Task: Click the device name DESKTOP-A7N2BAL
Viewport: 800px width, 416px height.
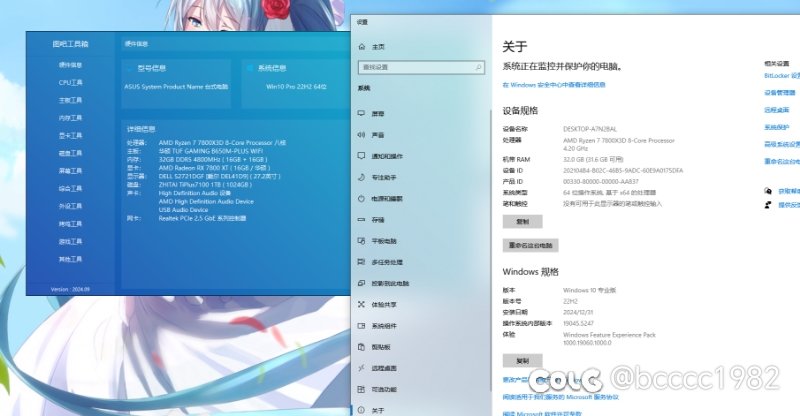Action: (590, 129)
